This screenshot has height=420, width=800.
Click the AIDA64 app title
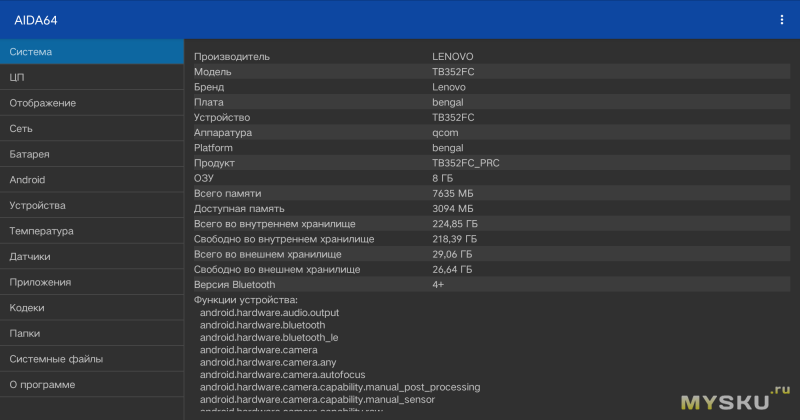[x=36, y=20]
